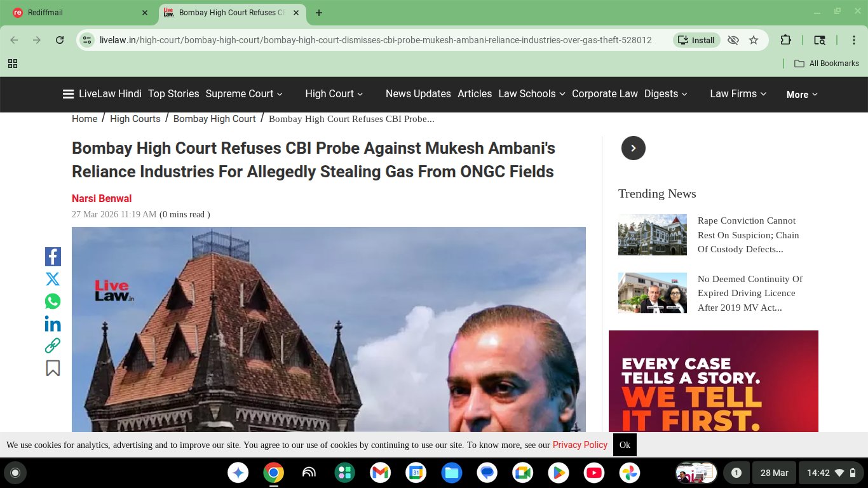The height and width of the screenshot is (488, 868).
Task: Click the Driving Licence story thumbnail
Action: (x=653, y=293)
